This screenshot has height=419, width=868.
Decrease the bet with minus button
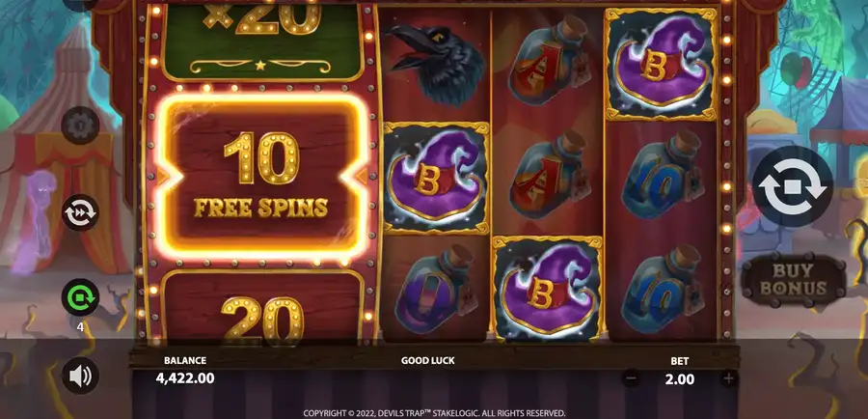tap(631, 379)
